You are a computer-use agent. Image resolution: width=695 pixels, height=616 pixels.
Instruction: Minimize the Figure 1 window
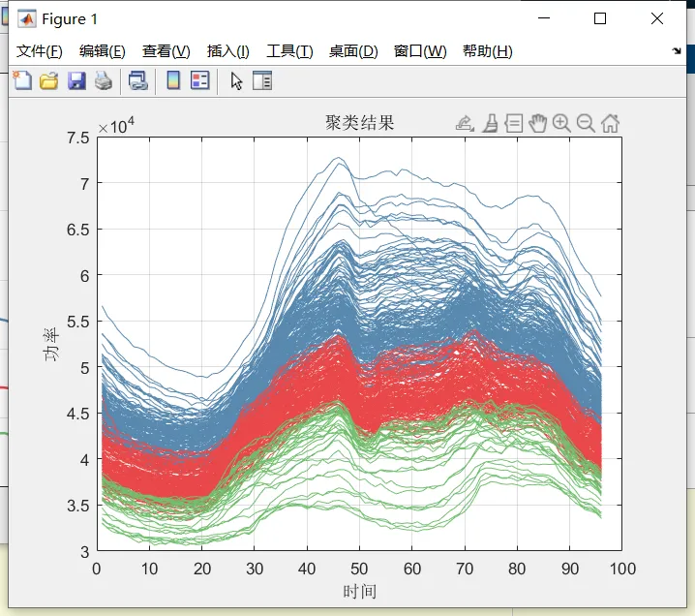coord(544,18)
